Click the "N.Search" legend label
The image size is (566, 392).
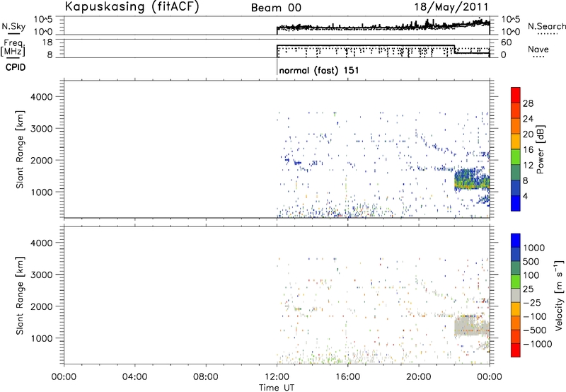[x=546, y=26]
